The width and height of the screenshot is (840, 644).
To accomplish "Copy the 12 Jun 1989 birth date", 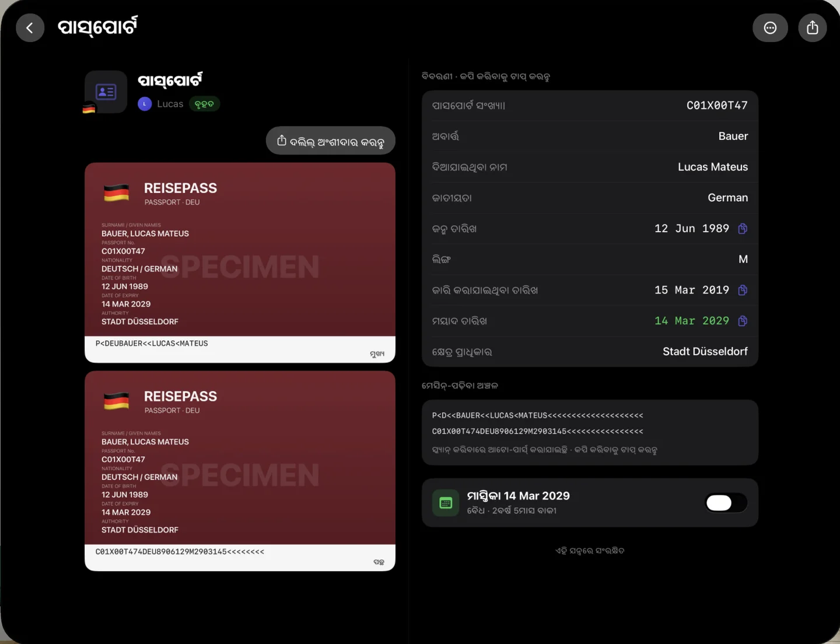I will click(x=743, y=229).
